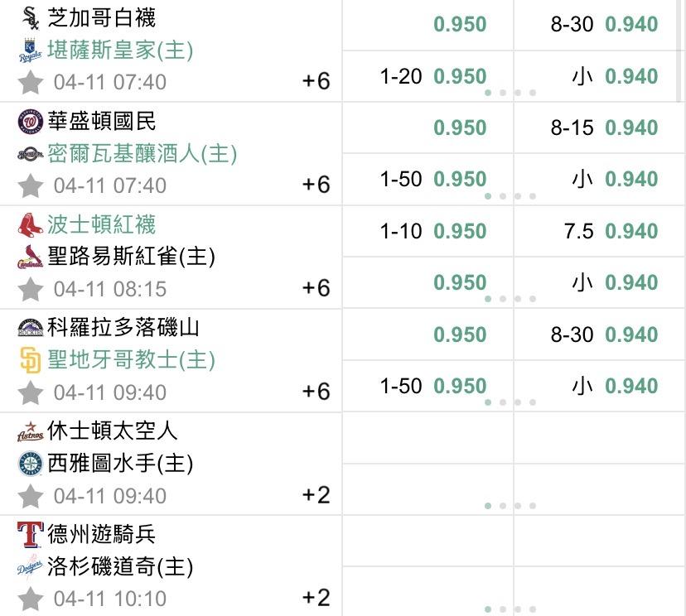Click the Kansas City Royals team logo
Viewport: 686px width, 616px height.
click(31, 51)
